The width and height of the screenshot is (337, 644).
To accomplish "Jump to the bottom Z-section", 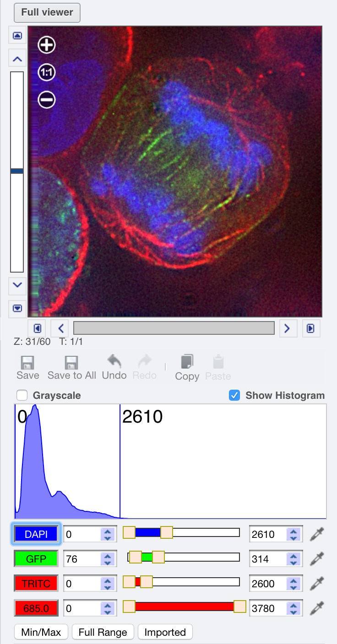I will (17, 309).
